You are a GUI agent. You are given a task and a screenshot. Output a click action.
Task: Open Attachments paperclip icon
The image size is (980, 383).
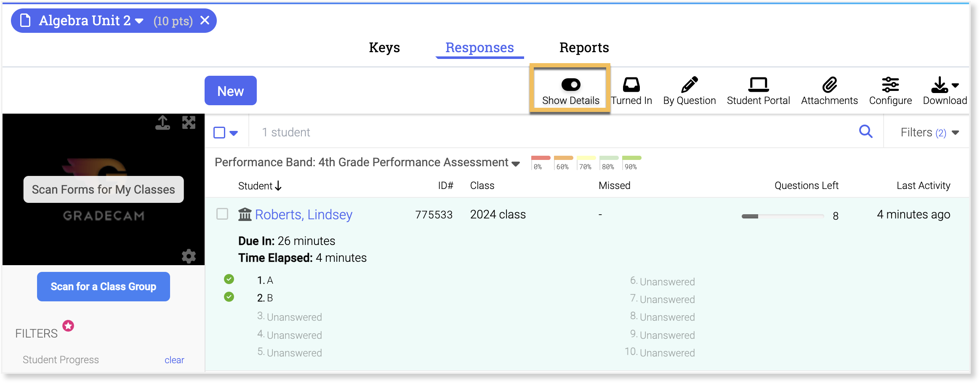(x=829, y=85)
